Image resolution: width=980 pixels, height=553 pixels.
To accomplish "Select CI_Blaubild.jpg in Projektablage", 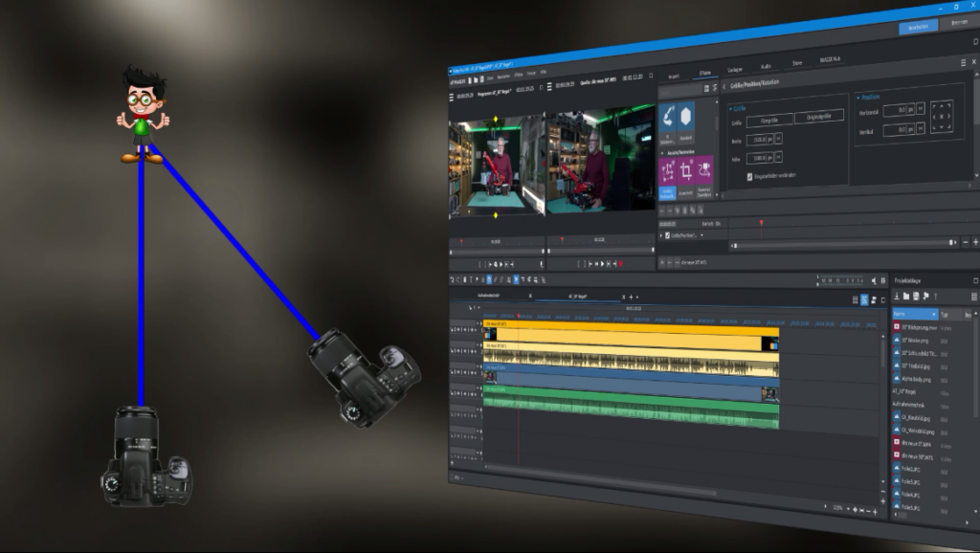I will [916, 418].
